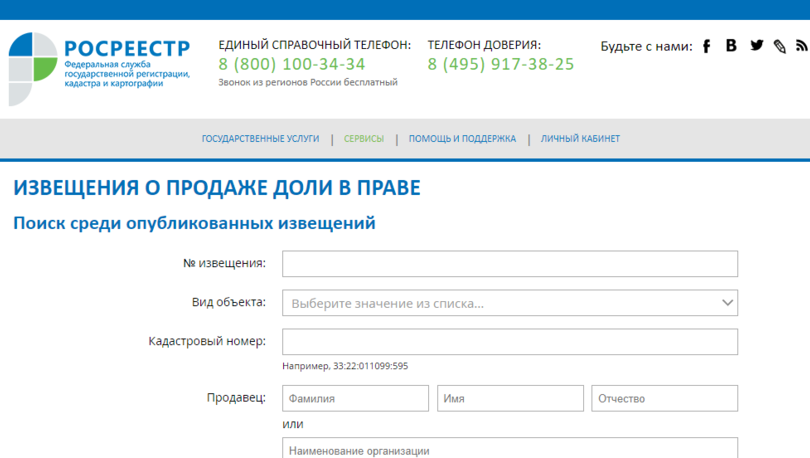810x458 pixels.
Task: Open the RSS feed icon
Action: [801, 46]
